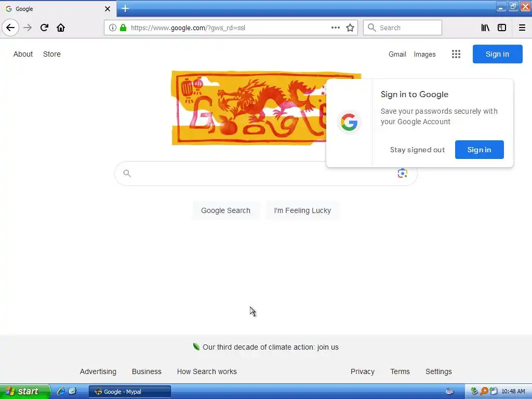Click into the browser Search box
Viewport: 532px width, 399px height.
[x=403, y=28]
